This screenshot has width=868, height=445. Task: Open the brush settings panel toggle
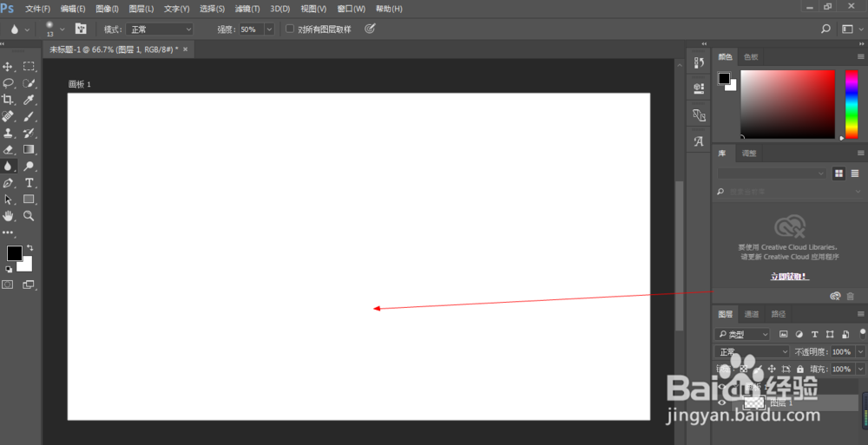[x=81, y=29]
